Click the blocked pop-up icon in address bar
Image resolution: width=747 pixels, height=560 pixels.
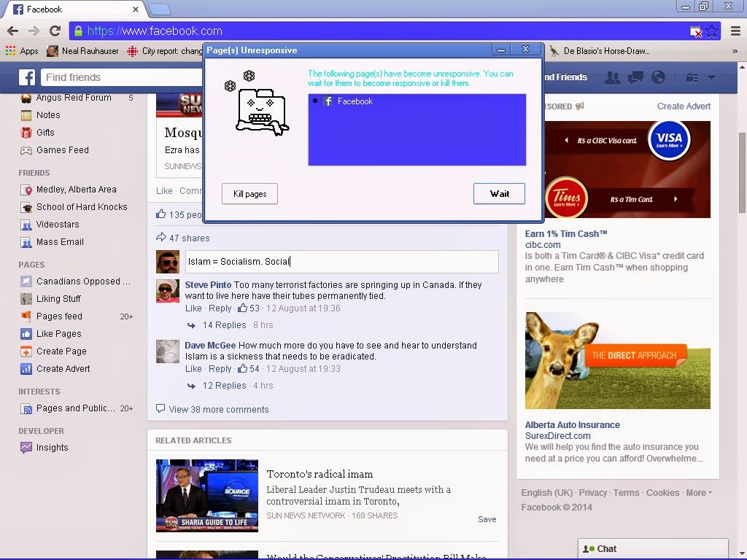696,32
